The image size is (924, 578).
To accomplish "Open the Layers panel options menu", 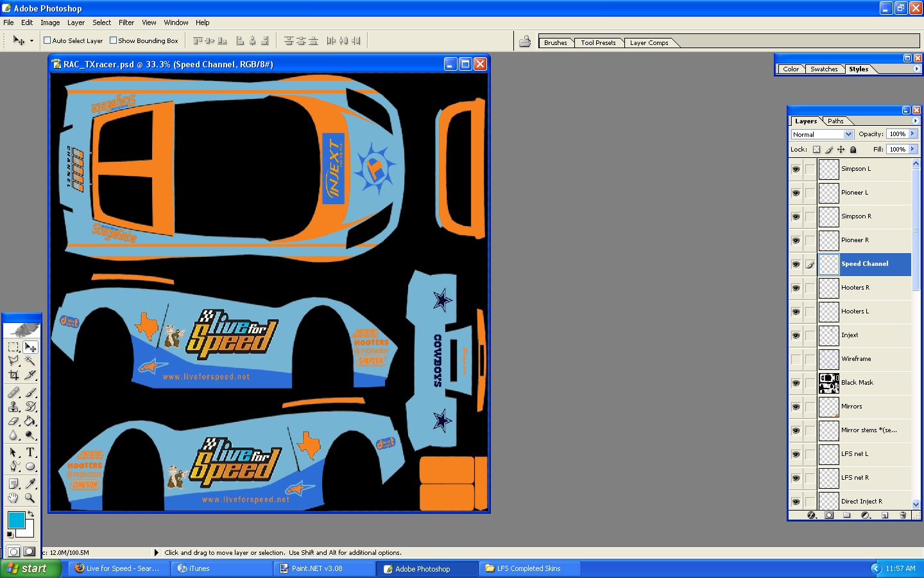I will pyautogui.click(x=915, y=121).
